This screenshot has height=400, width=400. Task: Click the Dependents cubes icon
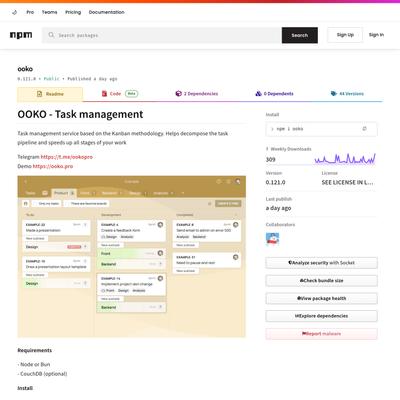(x=258, y=94)
